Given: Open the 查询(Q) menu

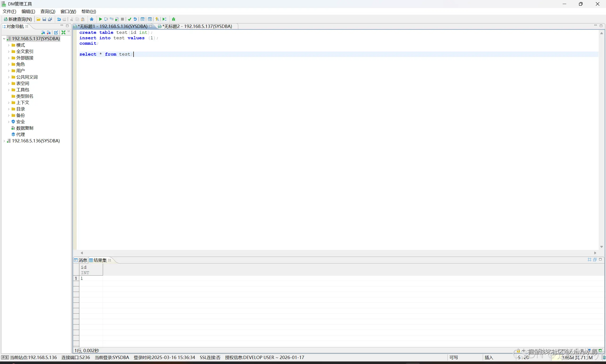Looking at the screenshot, I should click(x=48, y=12).
